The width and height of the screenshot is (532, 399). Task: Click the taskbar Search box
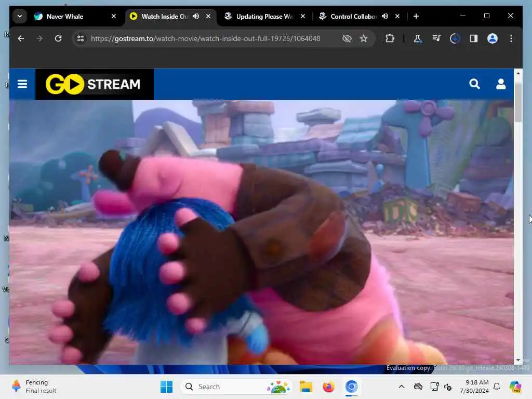coord(237,387)
